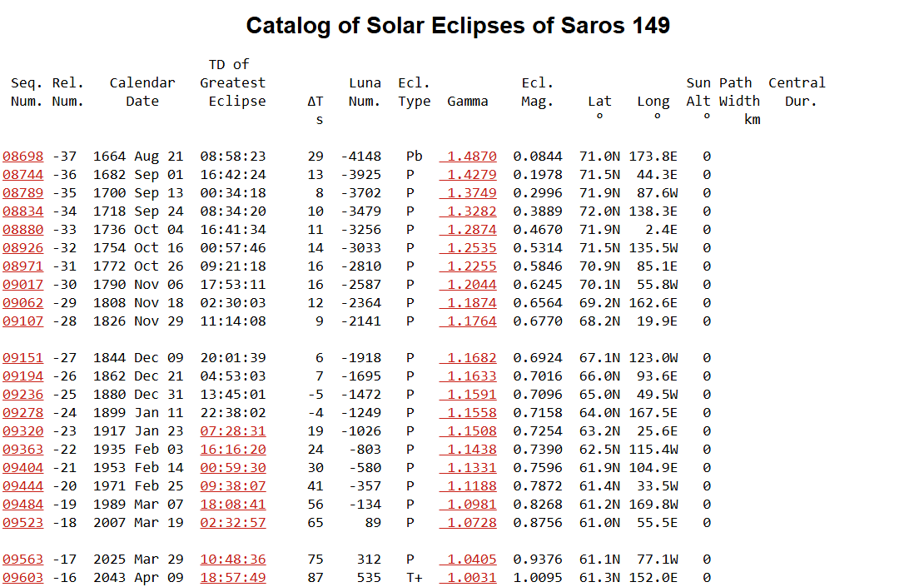Open gamma link 1.1508
The image size is (924, 587).
click(x=468, y=430)
